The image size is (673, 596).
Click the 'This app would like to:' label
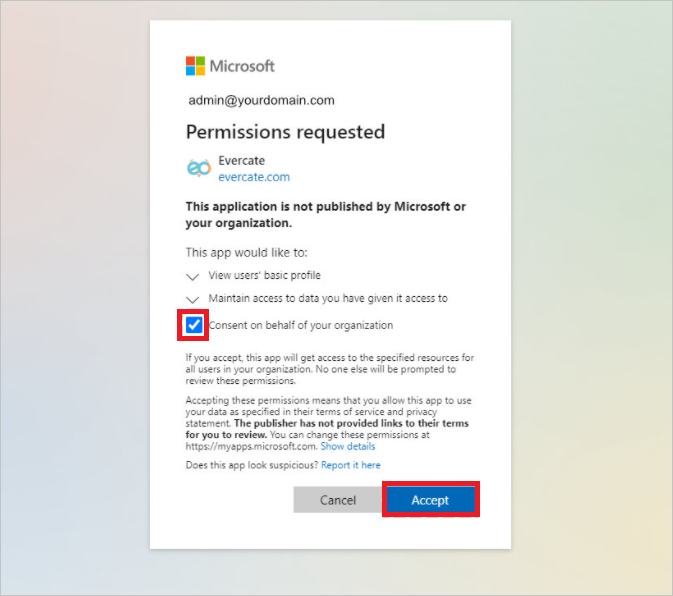[246, 252]
